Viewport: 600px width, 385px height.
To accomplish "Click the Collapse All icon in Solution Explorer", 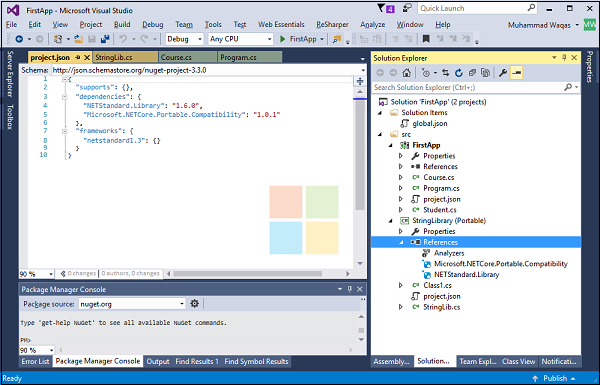I will click(x=472, y=73).
